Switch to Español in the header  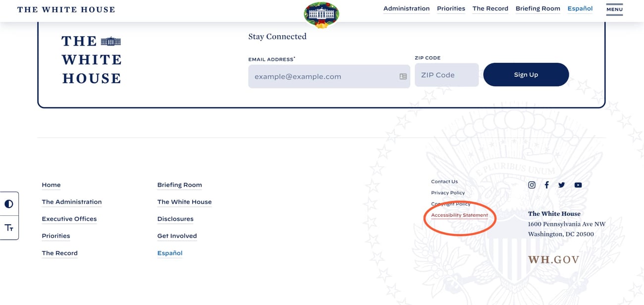[x=580, y=8]
